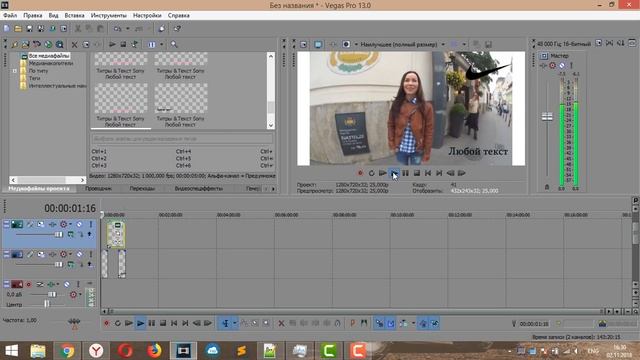The width and height of the screenshot is (640, 360).
Task: Create a new project via toolbar icon
Action: coord(7,29)
